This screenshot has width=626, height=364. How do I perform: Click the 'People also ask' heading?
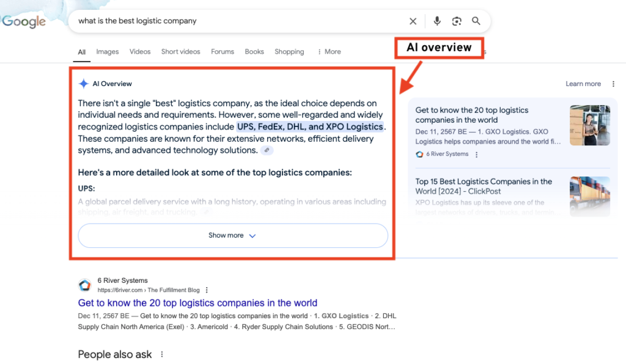point(114,354)
